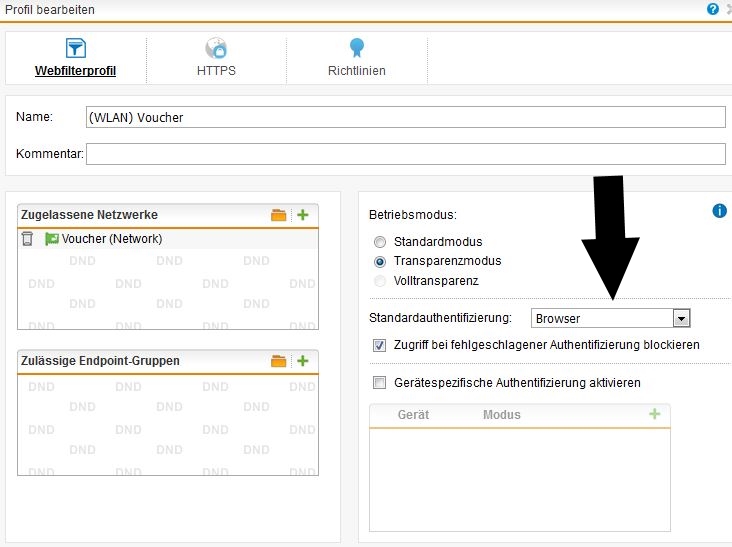732x547 pixels.
Task: Delete Voucher (Network) using trash icon
Action: coord(28,239)
